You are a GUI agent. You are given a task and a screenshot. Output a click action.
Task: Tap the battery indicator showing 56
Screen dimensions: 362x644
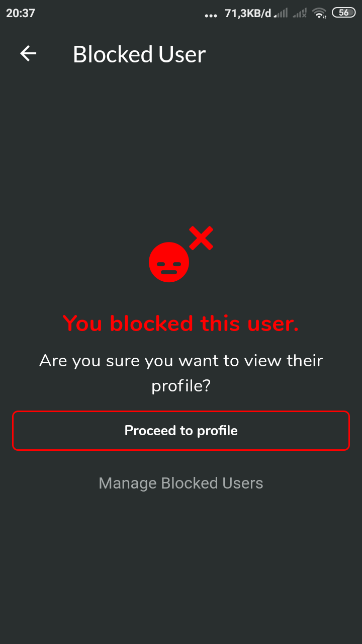[344, 13]
